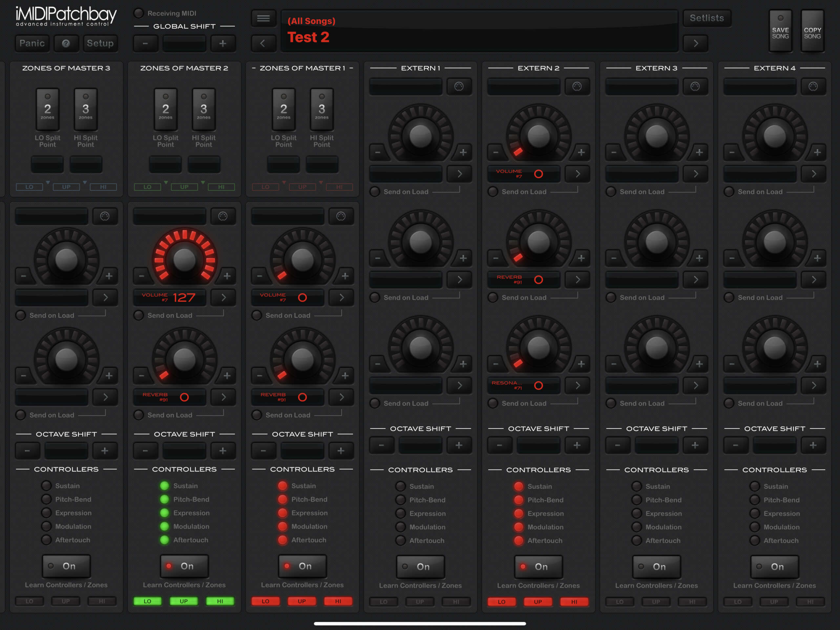Open Extern 3 middle knob controller chevron
The image size is (840, 630).
tap(695, 280)
